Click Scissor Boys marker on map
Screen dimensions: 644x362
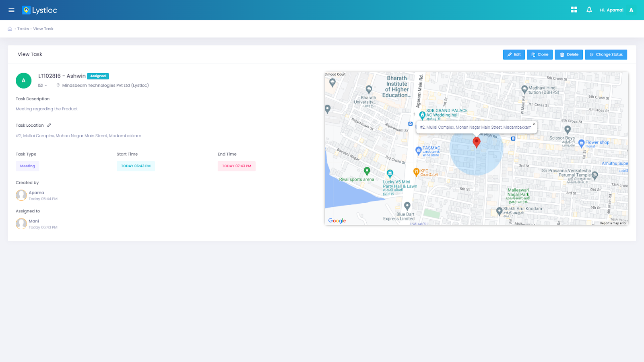click(568, 130)
